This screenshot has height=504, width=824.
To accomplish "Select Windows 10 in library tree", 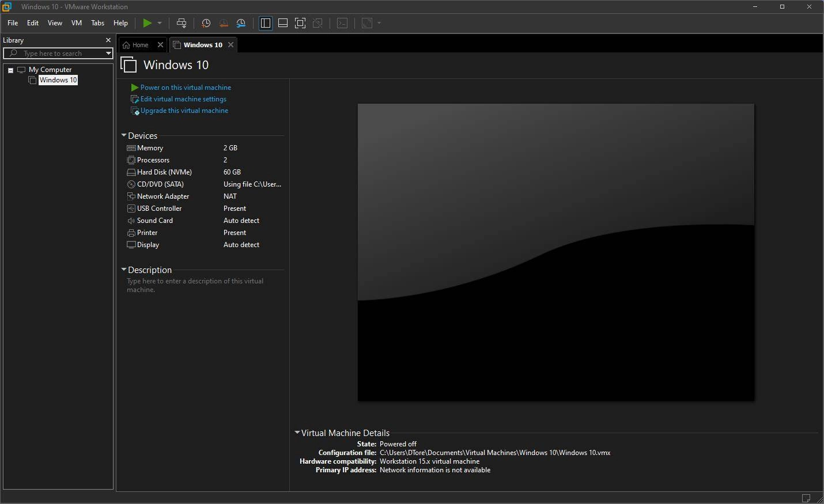I will tap(58, 80).
